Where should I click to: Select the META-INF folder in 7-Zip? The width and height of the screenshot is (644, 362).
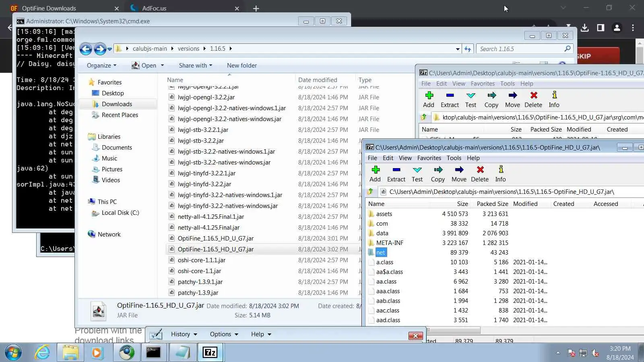[390, 243]
